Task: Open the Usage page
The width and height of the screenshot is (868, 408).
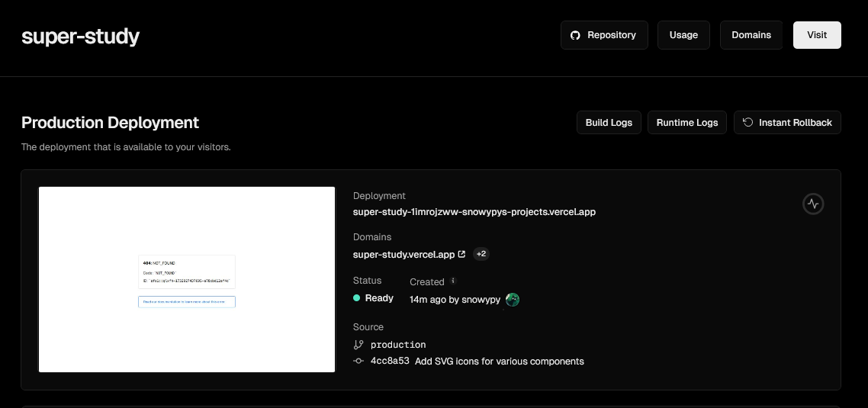Action: coord(683,35)
